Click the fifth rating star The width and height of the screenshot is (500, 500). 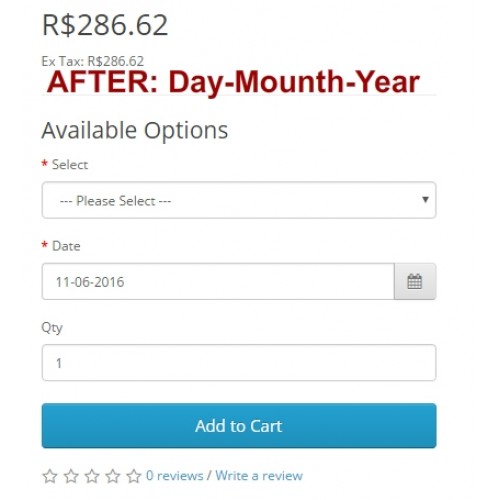pyautogui.click(x=134, y=476)
